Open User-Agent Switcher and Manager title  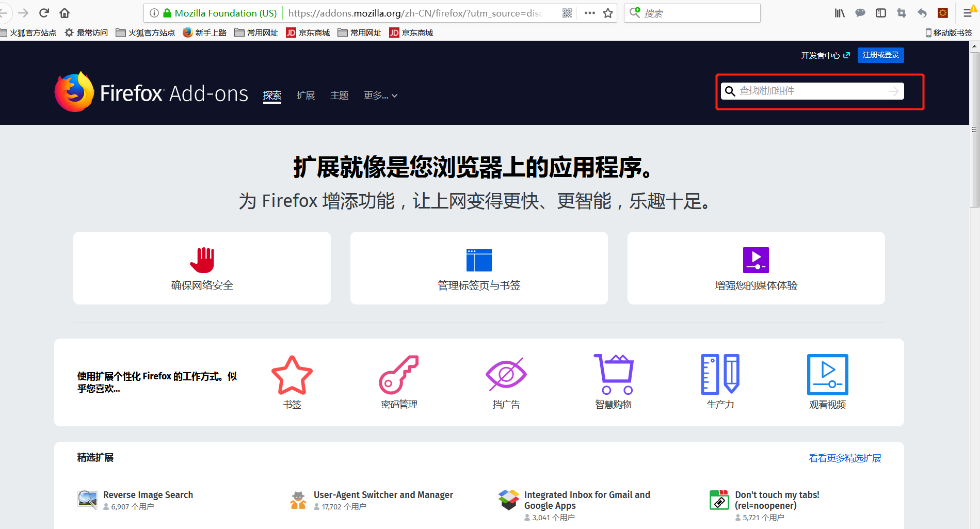383,494
